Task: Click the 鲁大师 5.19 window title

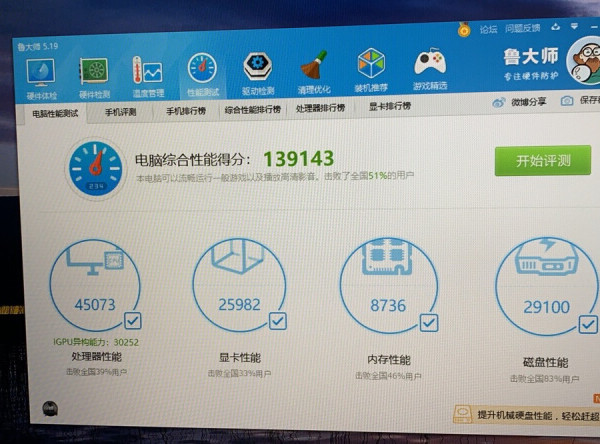Action: (x=38, y=47)
